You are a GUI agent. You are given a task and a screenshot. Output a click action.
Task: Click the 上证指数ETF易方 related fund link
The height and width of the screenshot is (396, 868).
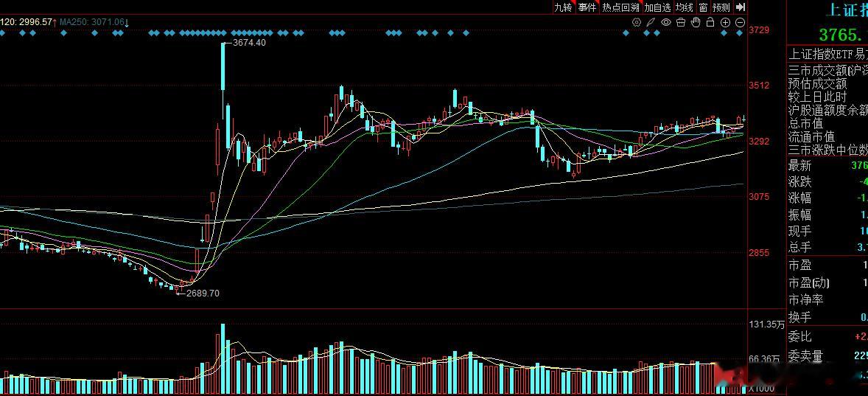(x=827, y=55)
